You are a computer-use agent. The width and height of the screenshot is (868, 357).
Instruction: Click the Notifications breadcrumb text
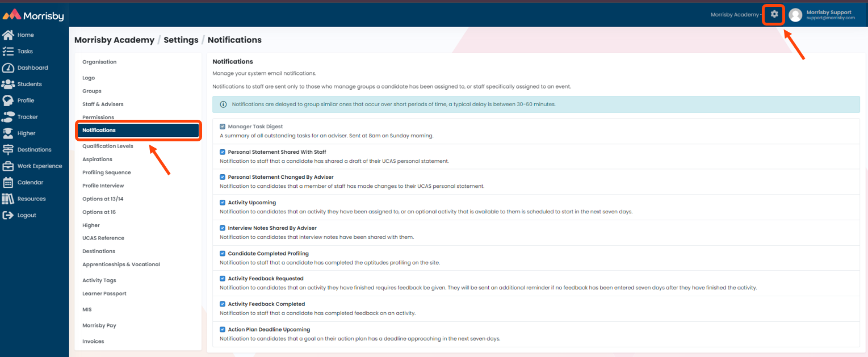234,40
